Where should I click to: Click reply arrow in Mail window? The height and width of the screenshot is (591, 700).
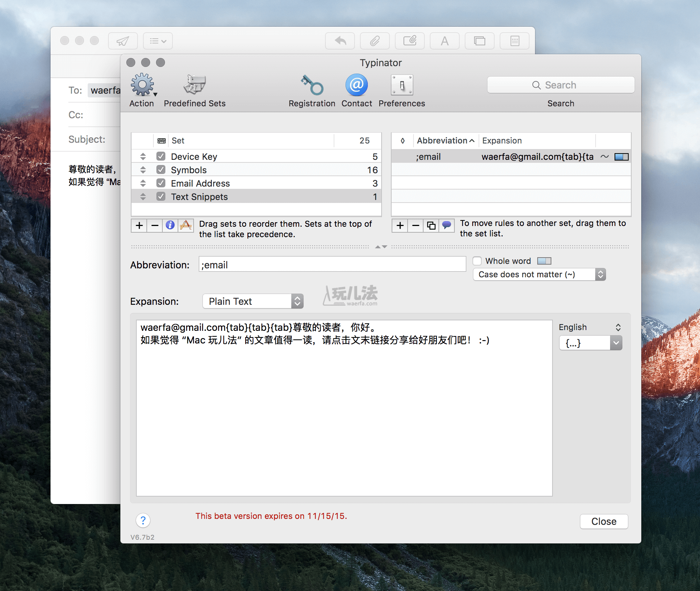tap(340, 41)
